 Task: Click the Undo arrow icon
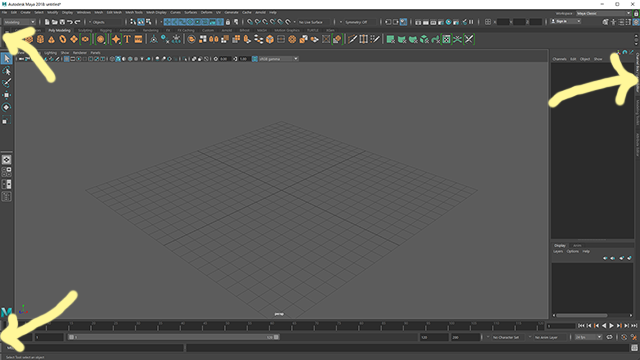pos(70,22)
